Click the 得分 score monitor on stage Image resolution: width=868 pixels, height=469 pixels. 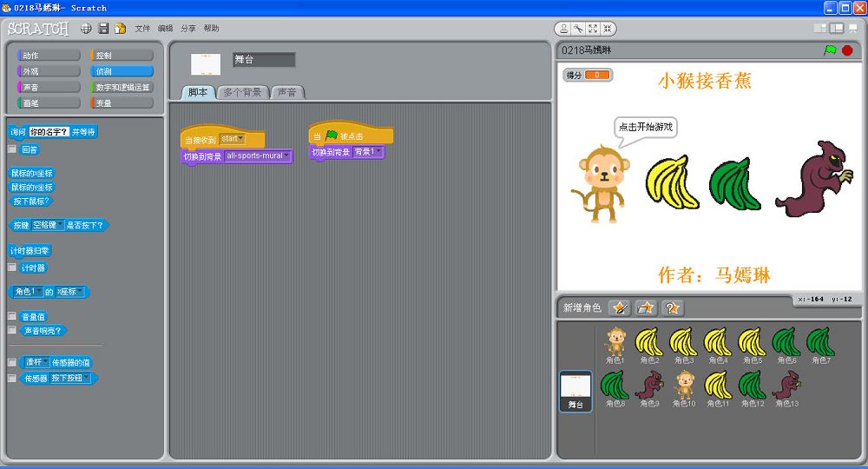click(588, 75)
